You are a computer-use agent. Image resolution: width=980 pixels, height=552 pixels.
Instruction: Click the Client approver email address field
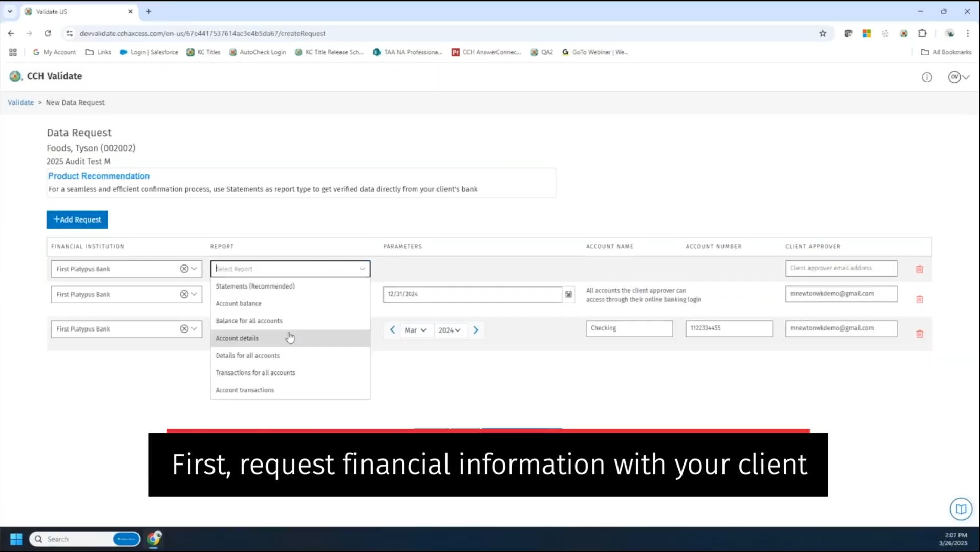(x=841, y=269)
